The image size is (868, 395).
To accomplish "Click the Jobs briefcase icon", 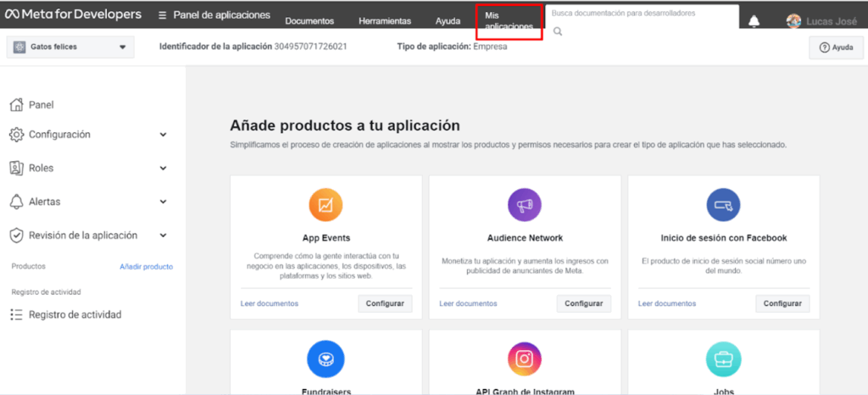I will [x=723, y=359].
